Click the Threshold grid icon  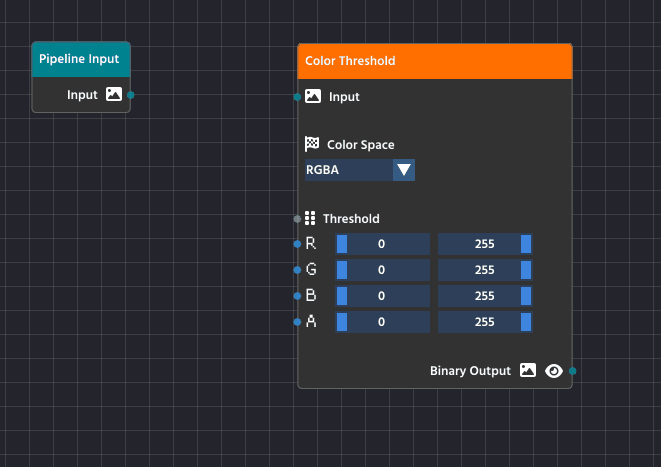310,218
